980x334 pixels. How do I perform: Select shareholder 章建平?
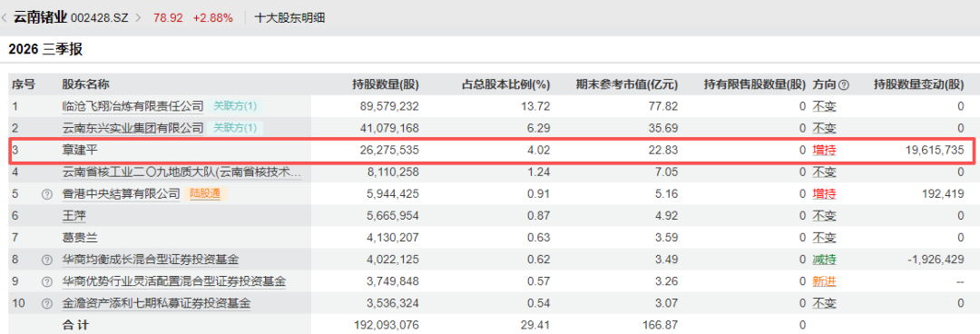click(x=79, y=150)
